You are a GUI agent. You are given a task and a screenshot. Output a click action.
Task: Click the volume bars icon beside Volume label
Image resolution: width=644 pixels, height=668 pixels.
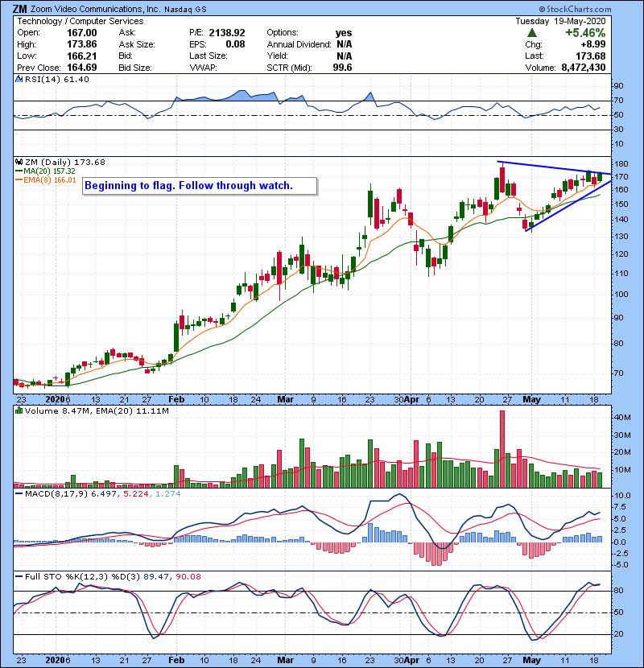19,410
